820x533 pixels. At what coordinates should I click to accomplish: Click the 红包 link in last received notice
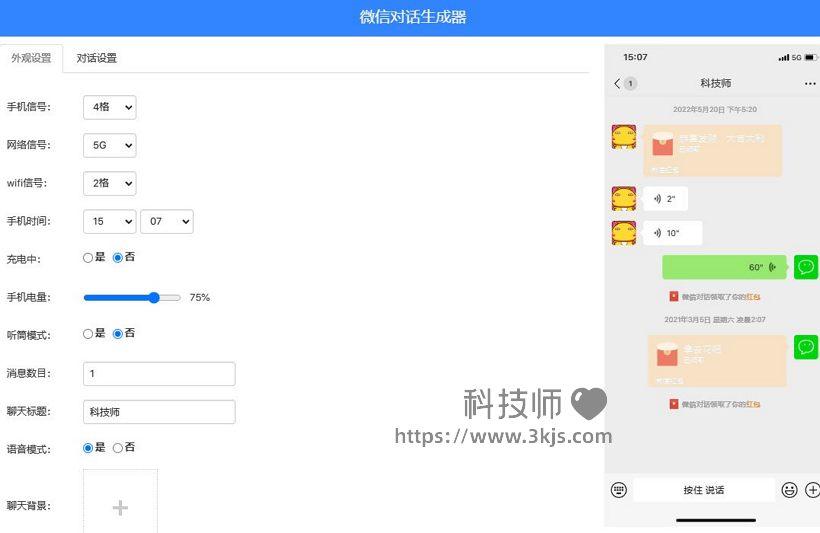(753, 404)
